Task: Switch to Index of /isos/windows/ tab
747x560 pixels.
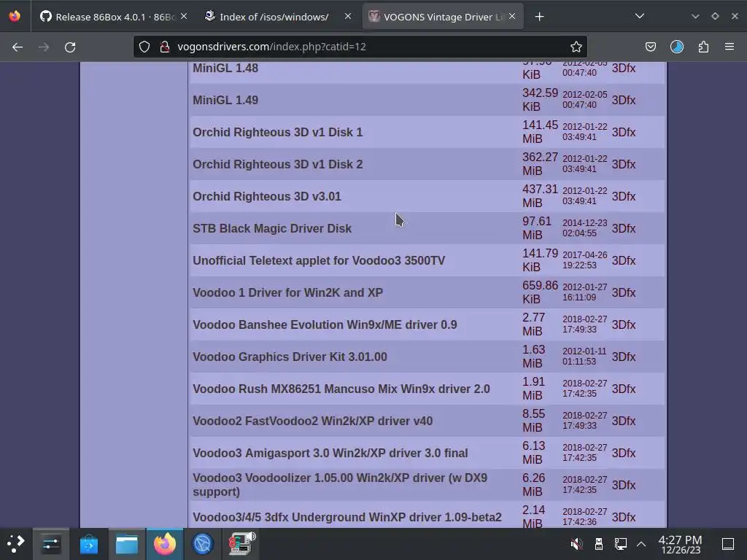Action: (x=278, y=17)
